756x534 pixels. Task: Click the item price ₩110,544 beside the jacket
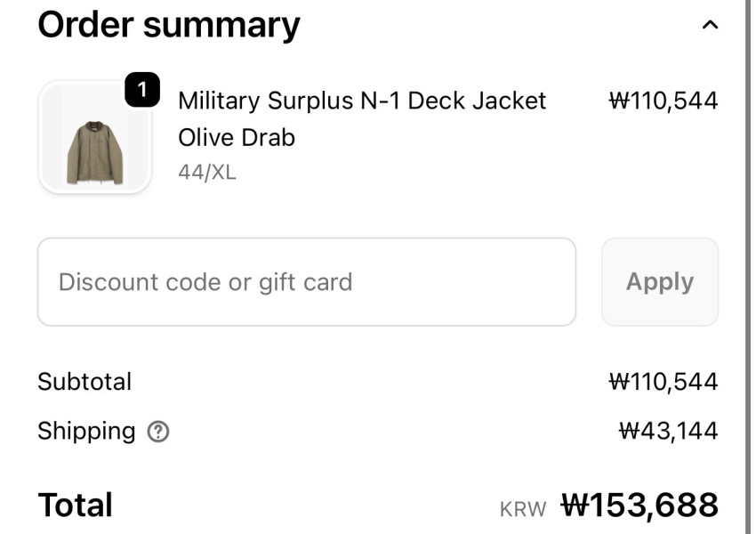[x=663, y=101]
